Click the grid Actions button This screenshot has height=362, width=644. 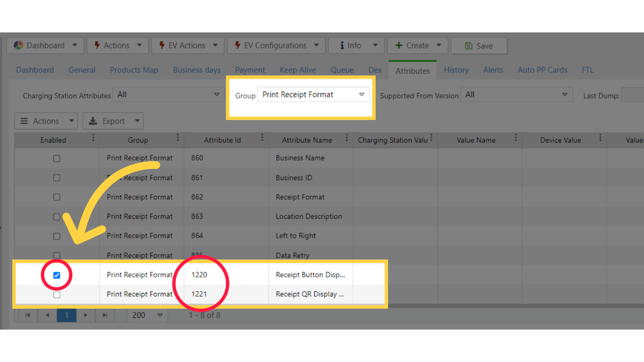tap(46, 121)
